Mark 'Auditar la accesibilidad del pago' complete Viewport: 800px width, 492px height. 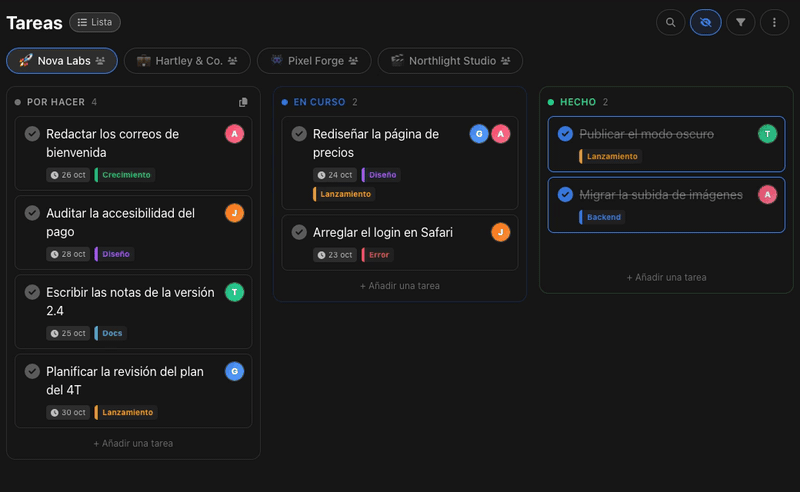32,213
